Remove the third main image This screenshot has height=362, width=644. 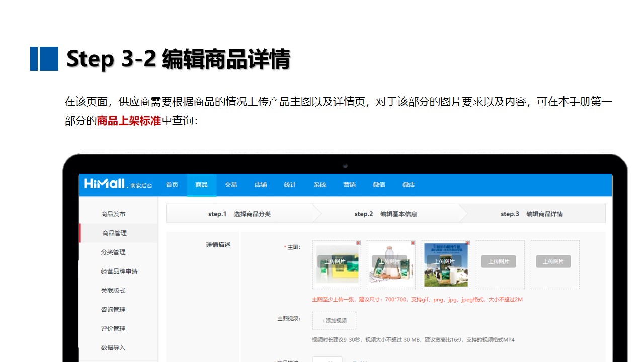pyautogui.click(x=467, y=243)
